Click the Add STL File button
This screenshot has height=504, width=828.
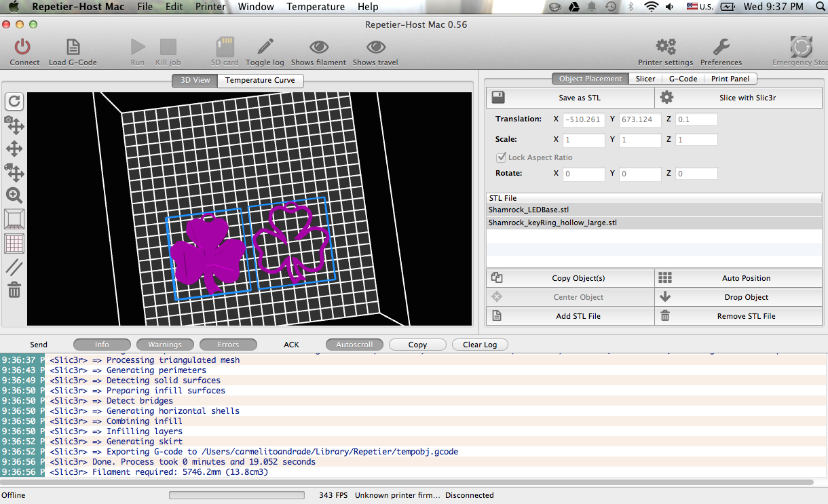click(x=570, y=316)
